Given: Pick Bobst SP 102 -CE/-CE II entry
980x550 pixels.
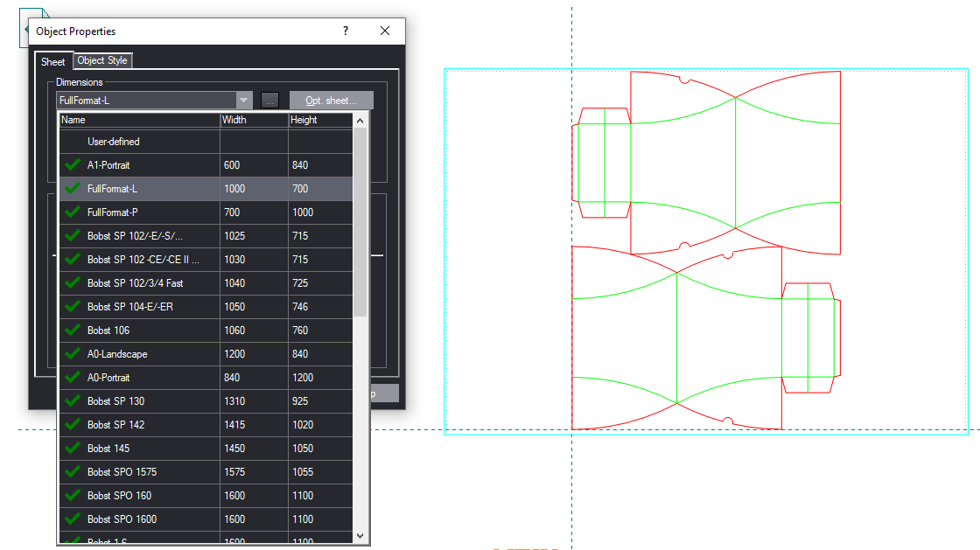Looking at the screenshot, I should pos(143,260).
